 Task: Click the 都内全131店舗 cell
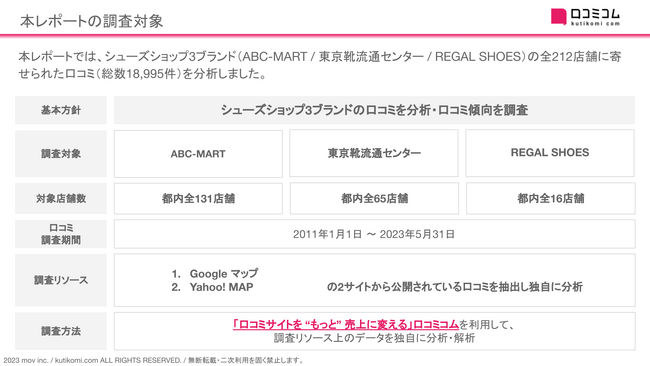(198, 199)
